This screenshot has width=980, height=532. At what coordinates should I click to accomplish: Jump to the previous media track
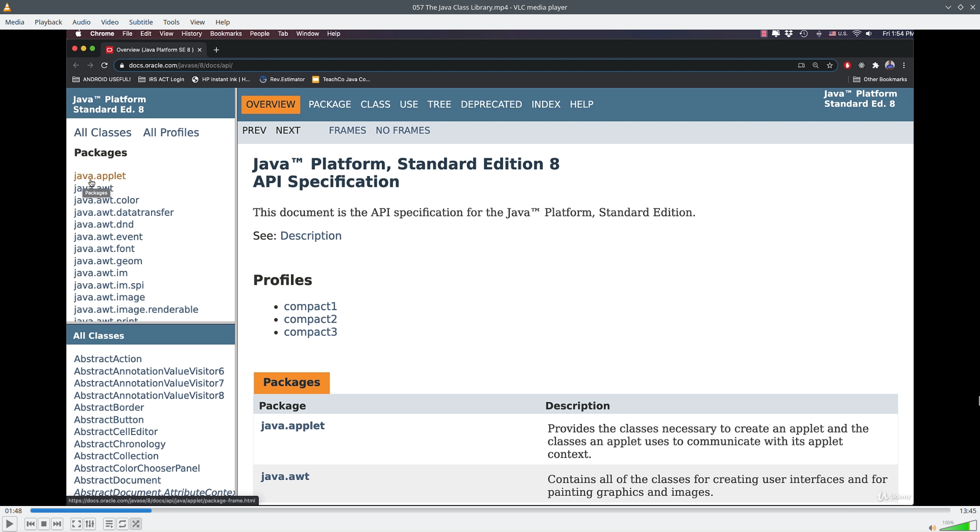click(31, 524)
